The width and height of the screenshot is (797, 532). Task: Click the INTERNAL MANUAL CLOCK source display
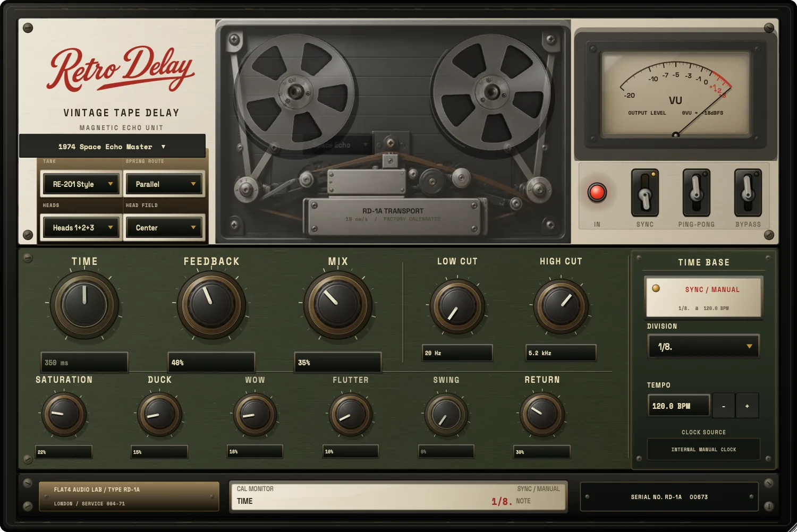[703, 449]
